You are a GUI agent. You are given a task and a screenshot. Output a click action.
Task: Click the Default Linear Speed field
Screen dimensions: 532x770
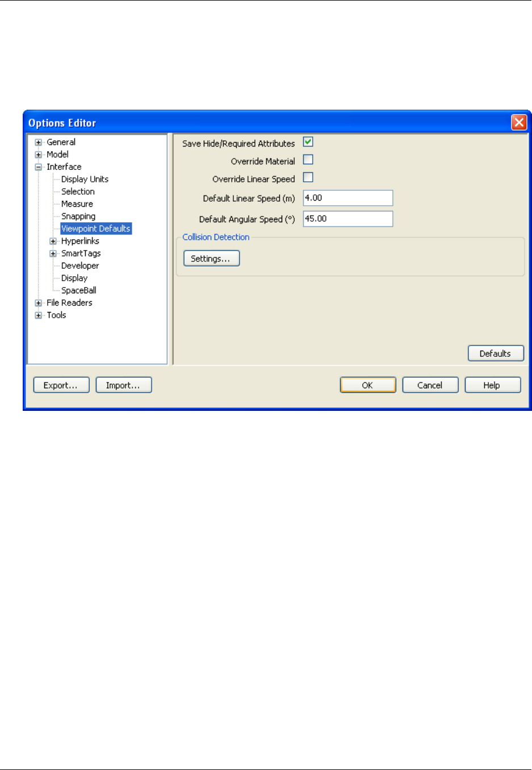[x=348, y=198]
